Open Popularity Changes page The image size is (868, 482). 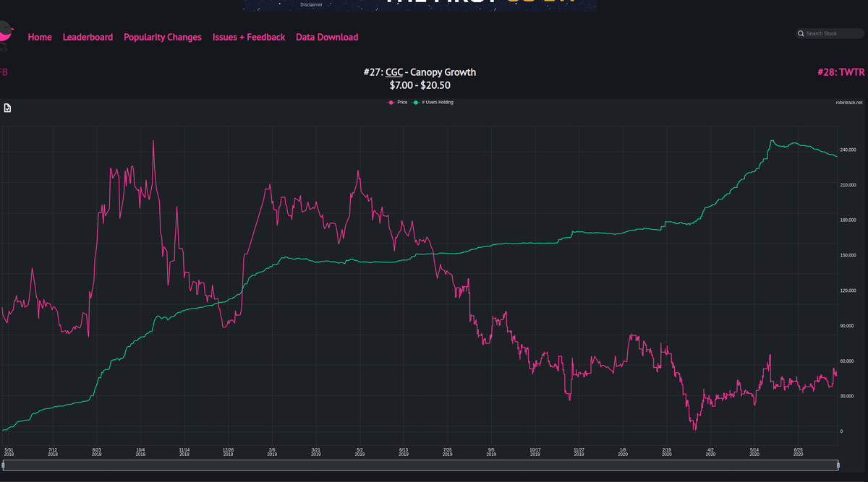pyautogui.click(x=163, y=37)
